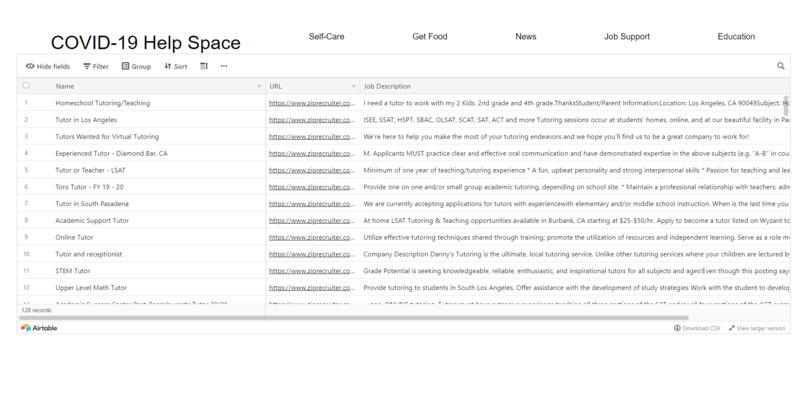Viewport: 806px width, 402px height.
Task: Open the Filter options
Action: (96, 66)
